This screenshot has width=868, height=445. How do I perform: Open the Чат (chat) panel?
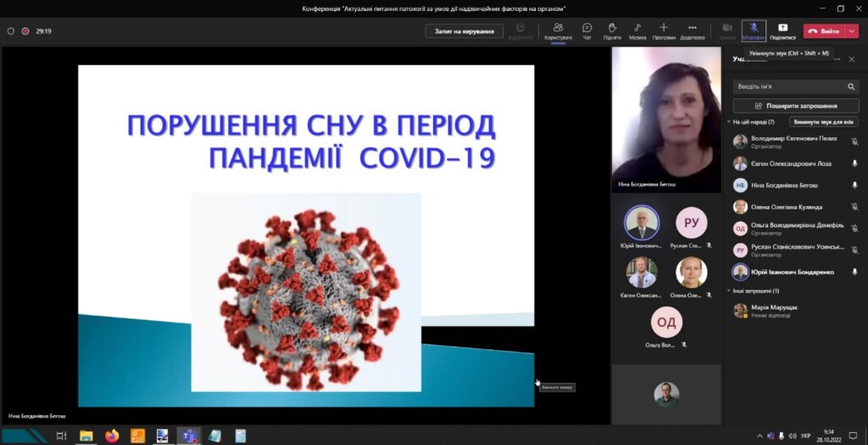coord(587,31)
